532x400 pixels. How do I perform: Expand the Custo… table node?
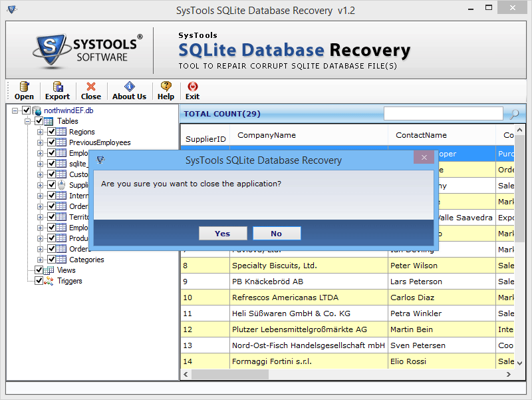tap(40, 174)
